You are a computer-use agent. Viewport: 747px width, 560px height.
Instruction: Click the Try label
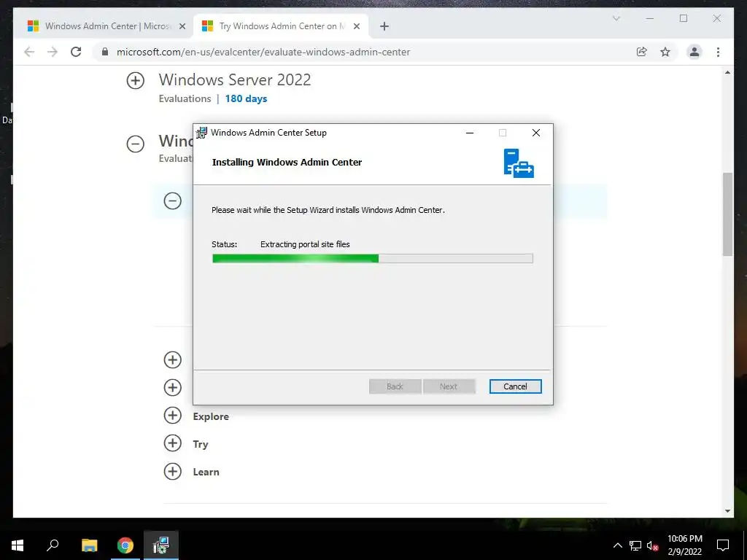(x=200, y=444)
